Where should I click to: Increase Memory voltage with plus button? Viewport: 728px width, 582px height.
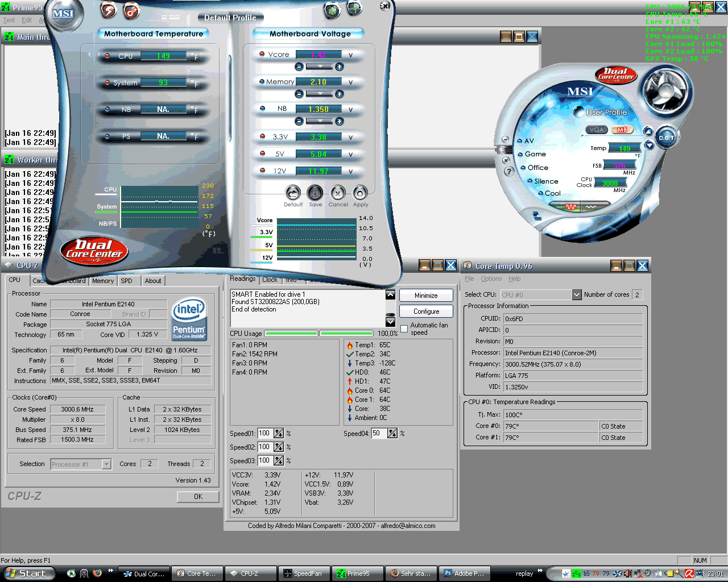point(340,94)
